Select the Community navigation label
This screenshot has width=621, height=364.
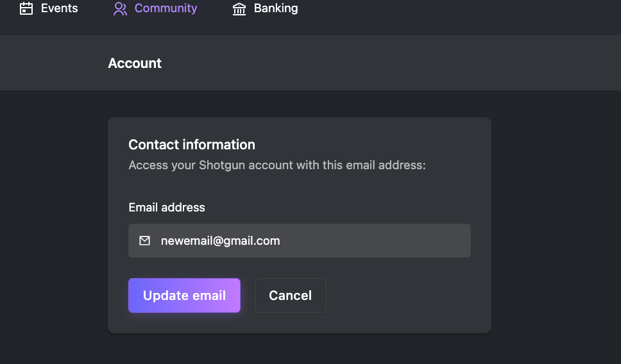(x=166, y=8)
